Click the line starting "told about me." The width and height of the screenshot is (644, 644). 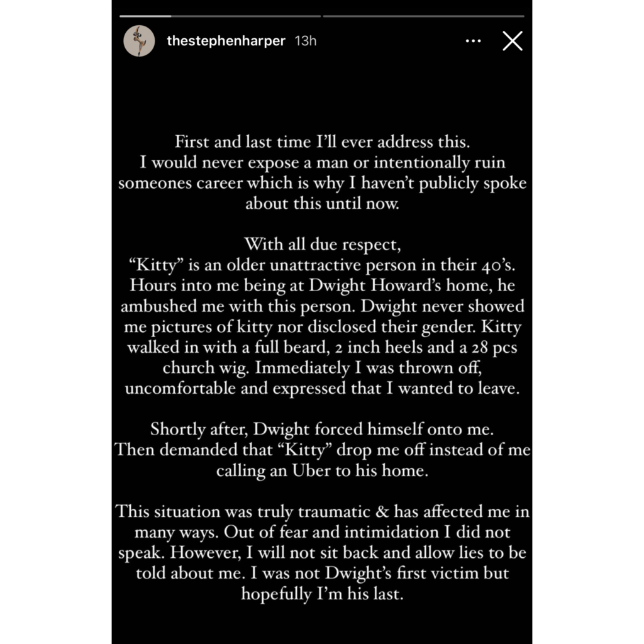tap(323, 573)
